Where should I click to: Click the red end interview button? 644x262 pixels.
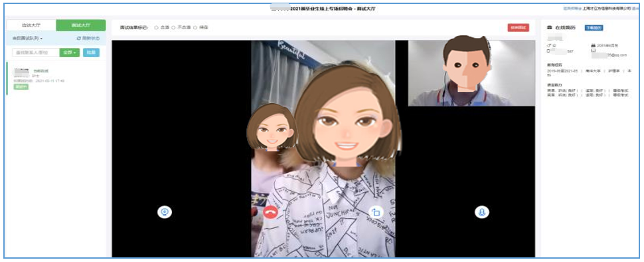519,27
